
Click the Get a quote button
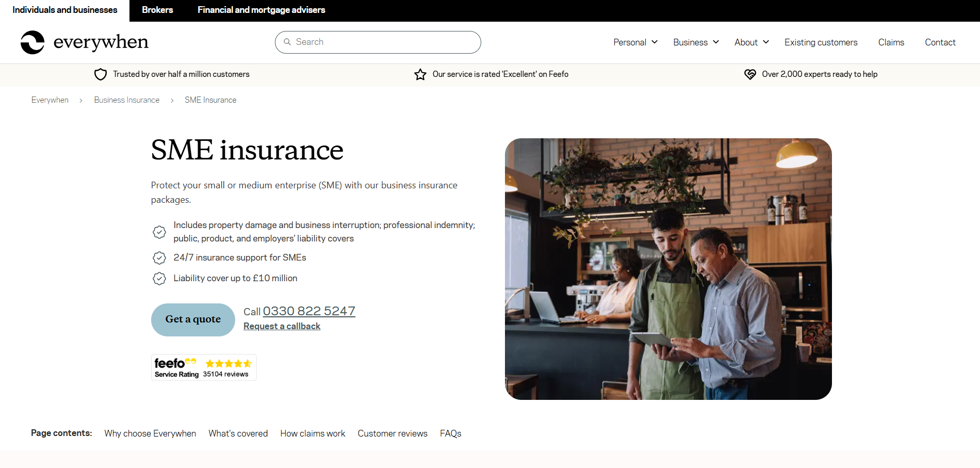[x=193, y=320]
